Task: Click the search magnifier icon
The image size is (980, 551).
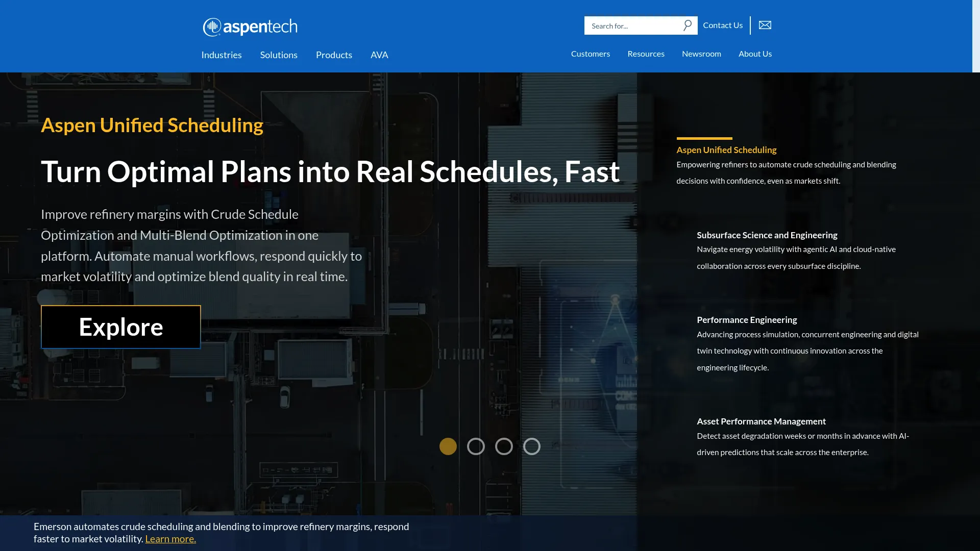Action: [688, 25]
